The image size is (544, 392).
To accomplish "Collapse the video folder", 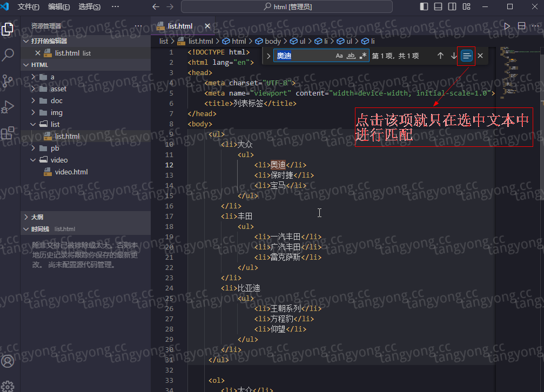I will tap(33, 160).
